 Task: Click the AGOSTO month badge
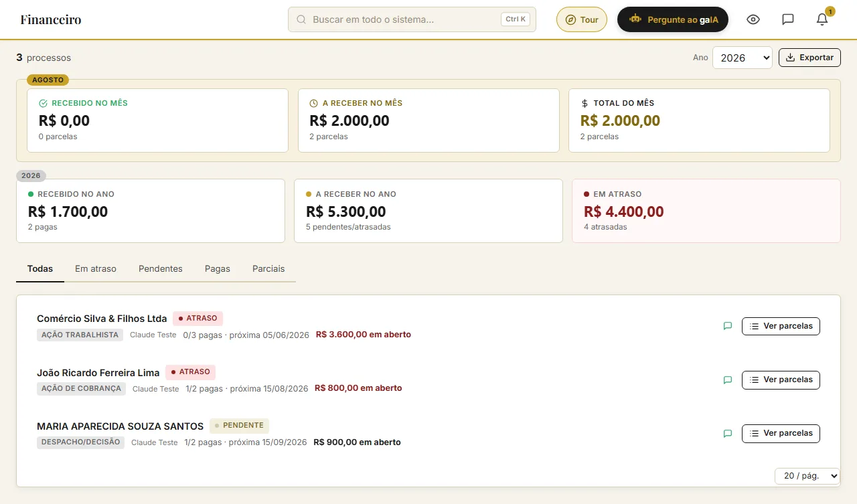tap(48, 80)
